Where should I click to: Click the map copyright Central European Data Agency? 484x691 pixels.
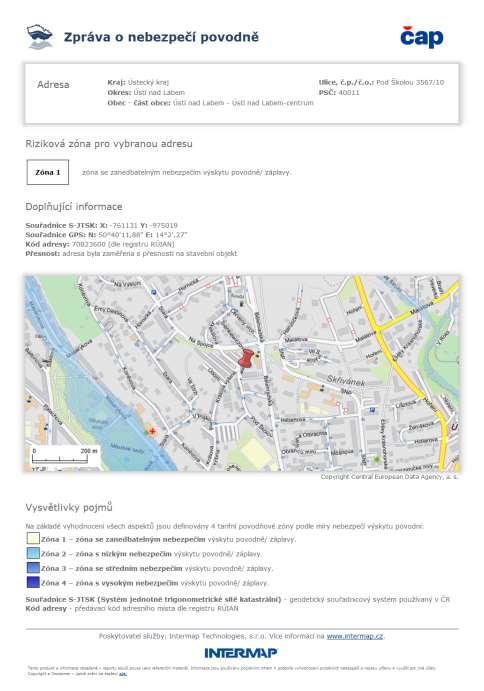click(389, 477)
